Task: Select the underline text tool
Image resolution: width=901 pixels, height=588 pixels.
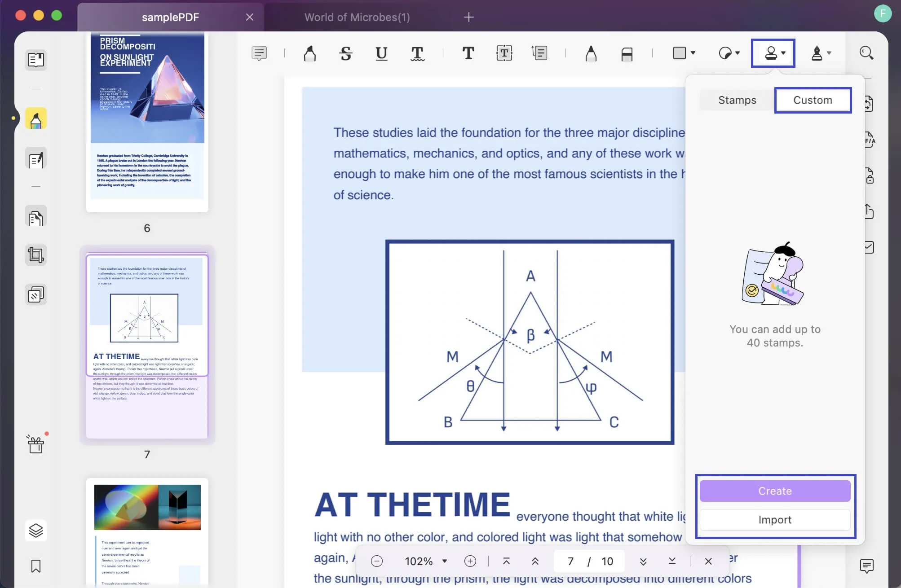Action: (381, 53)
